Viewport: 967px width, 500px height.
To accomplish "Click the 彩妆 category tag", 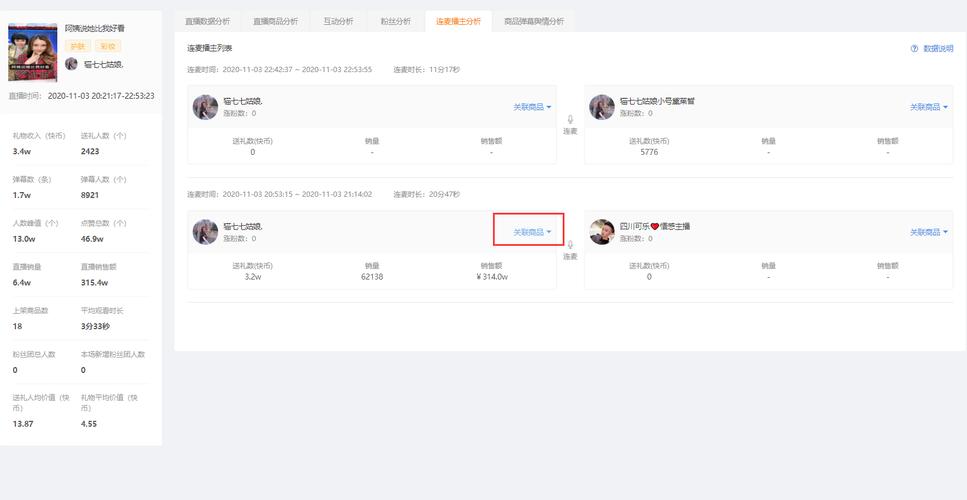I will point(108,46).
